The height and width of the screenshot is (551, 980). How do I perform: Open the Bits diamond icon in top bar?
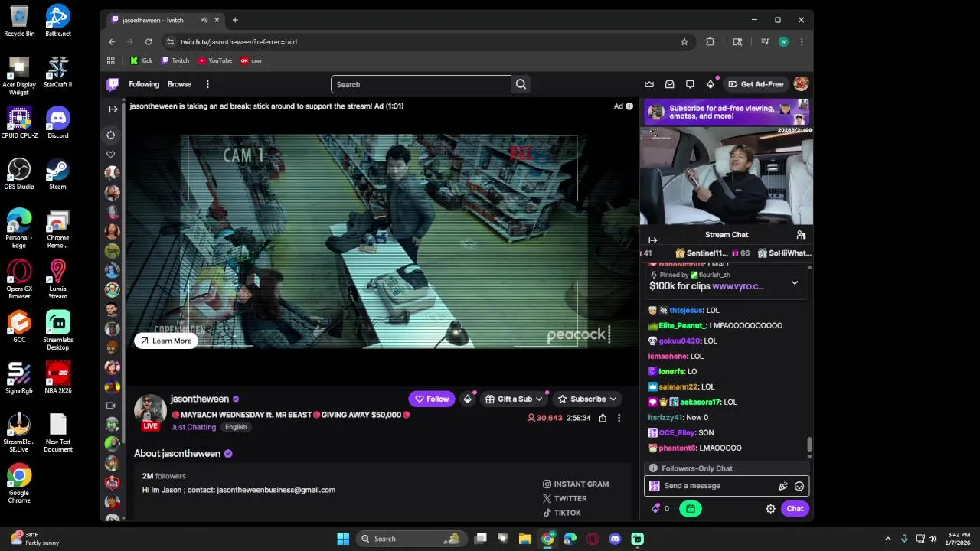point(710,84)
